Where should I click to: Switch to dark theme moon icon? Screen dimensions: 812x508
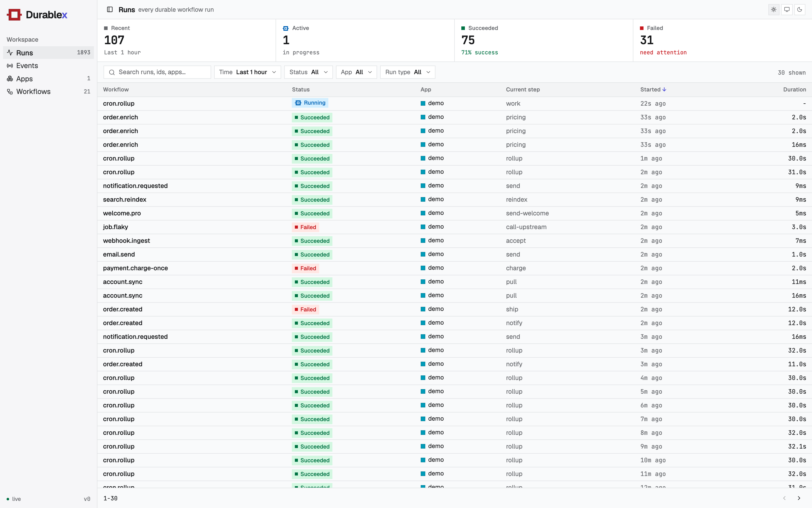click(x=800, y=9)
